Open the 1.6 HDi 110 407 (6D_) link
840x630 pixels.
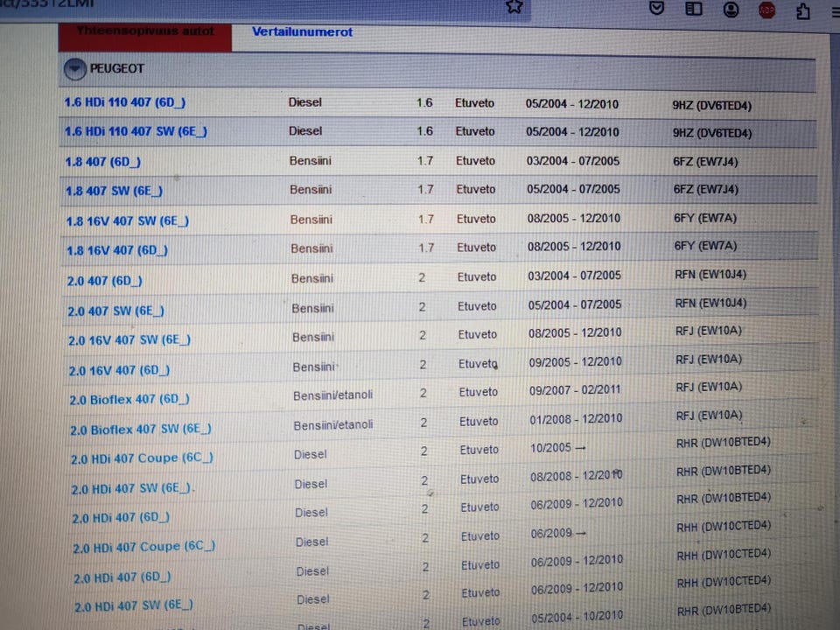(125, 102)
